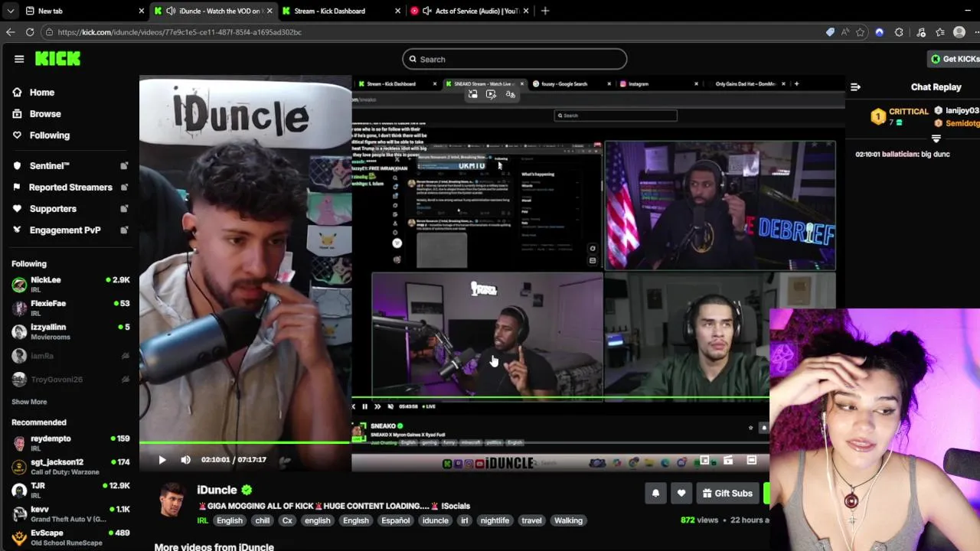Screen dimensions: 980x551
Task: Open FlexieFae's channel in Following list
Action: pyautogui.click(x=70, y=308)
